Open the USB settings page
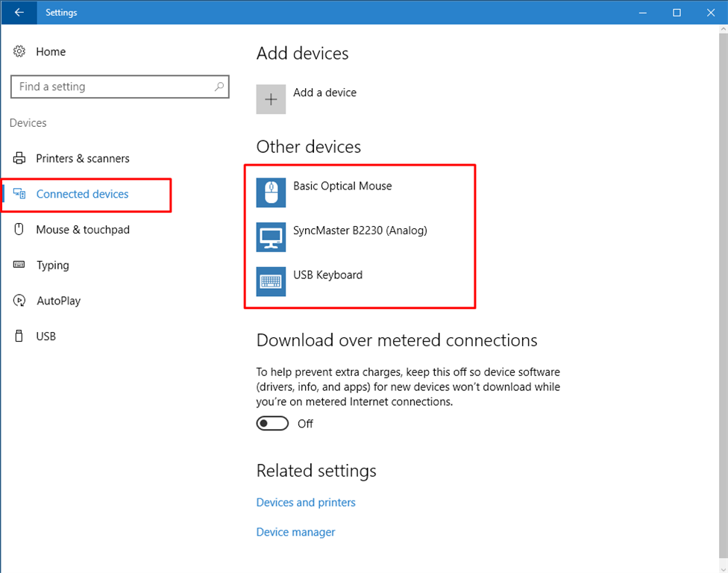The image size is (728, 573). [46, 336]
